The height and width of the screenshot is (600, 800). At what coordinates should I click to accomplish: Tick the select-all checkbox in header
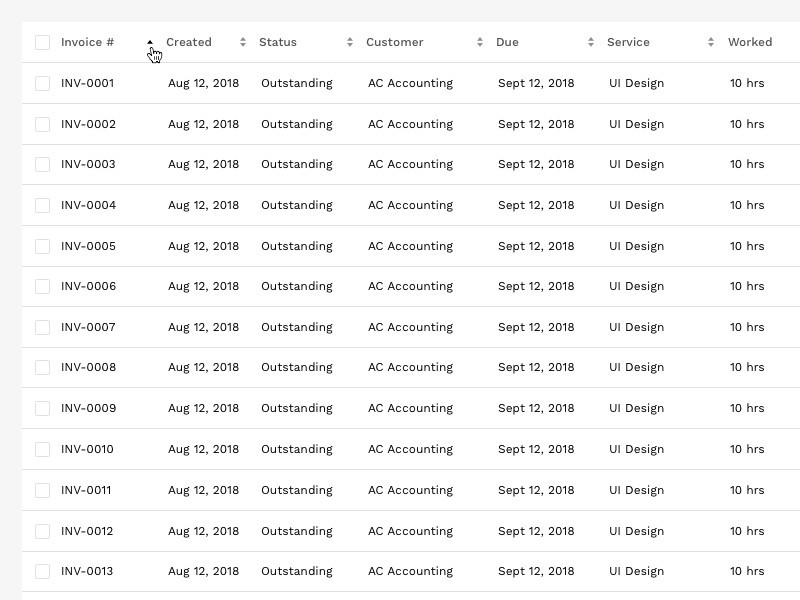42,42
